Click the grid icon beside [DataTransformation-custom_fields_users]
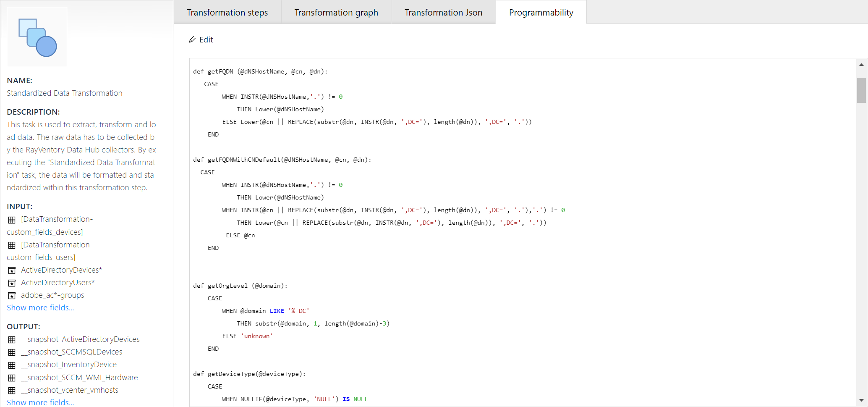 pos(12,245)
